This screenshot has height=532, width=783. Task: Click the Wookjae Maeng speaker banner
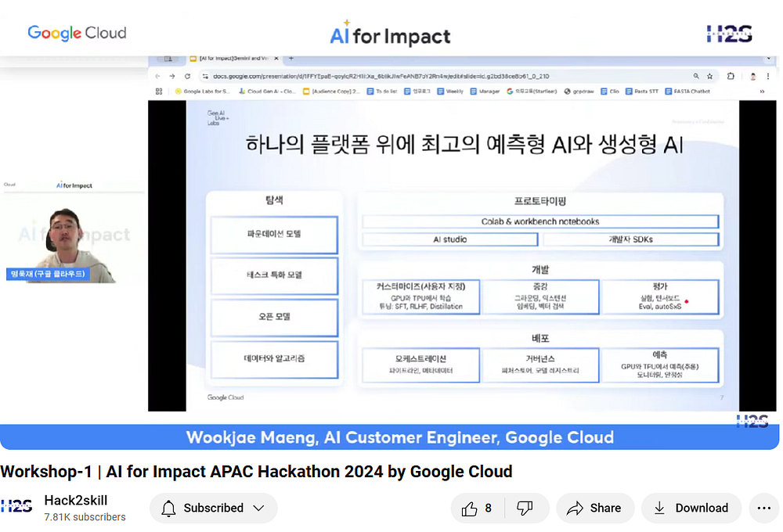click(389, 437)
